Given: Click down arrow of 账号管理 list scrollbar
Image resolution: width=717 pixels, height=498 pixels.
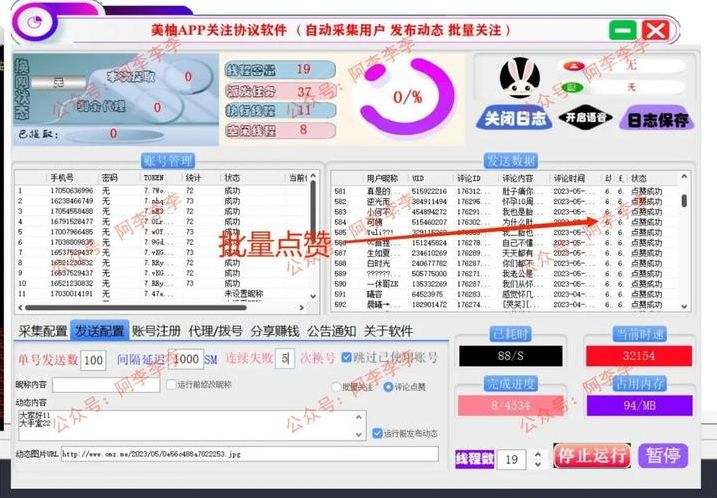Looking at the screenshot, I should coord(313,296).
